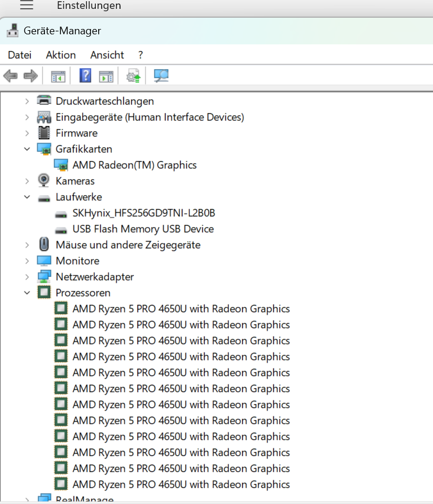Click the Einstellungen window title
Screen dimensions: 433x504
(x=89, y=5)
